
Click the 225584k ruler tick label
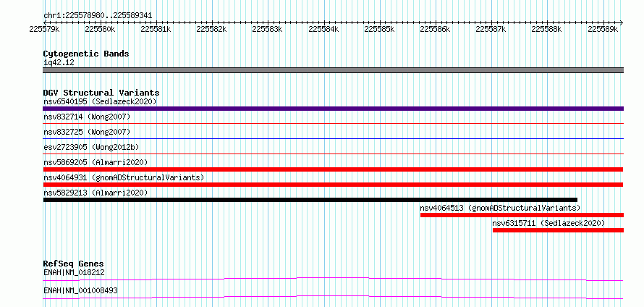[323, 30]
